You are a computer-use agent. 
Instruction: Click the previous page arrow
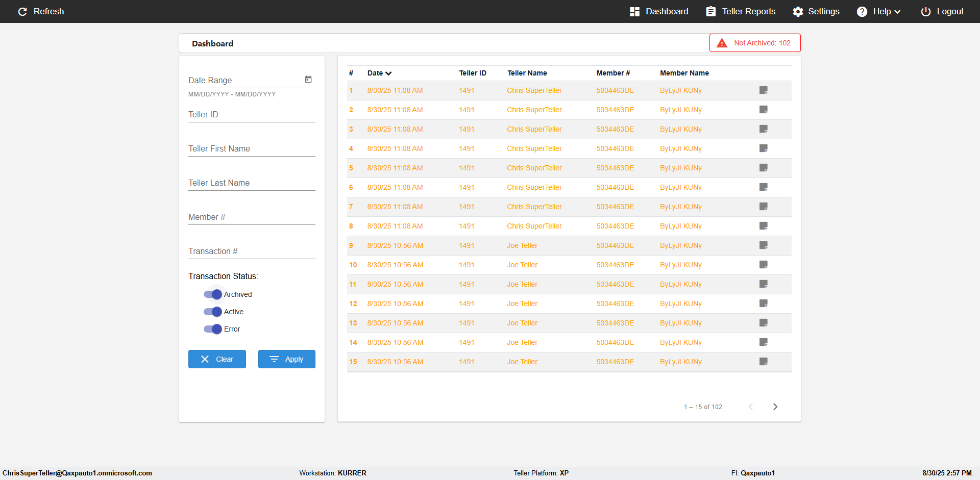[x=751, y=407]
